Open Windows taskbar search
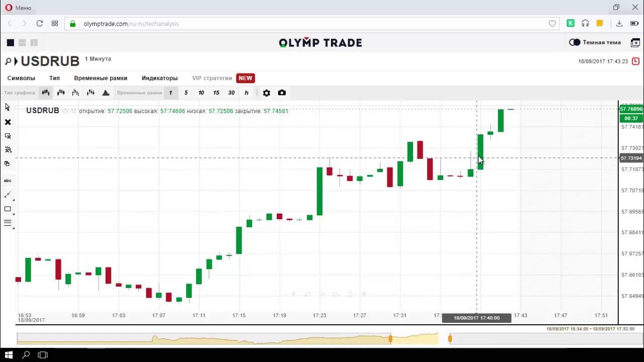 pyautogui.click(x=26, y=355)
